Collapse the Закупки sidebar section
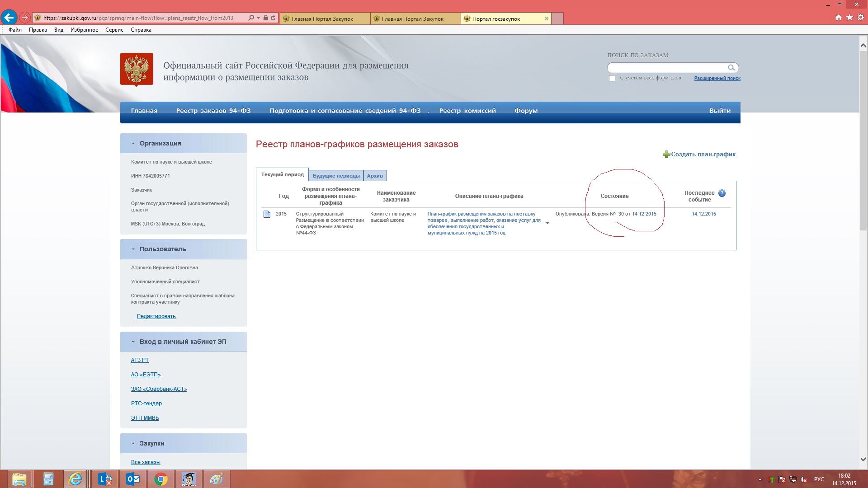The image size is (868, 488). (133, 443)
